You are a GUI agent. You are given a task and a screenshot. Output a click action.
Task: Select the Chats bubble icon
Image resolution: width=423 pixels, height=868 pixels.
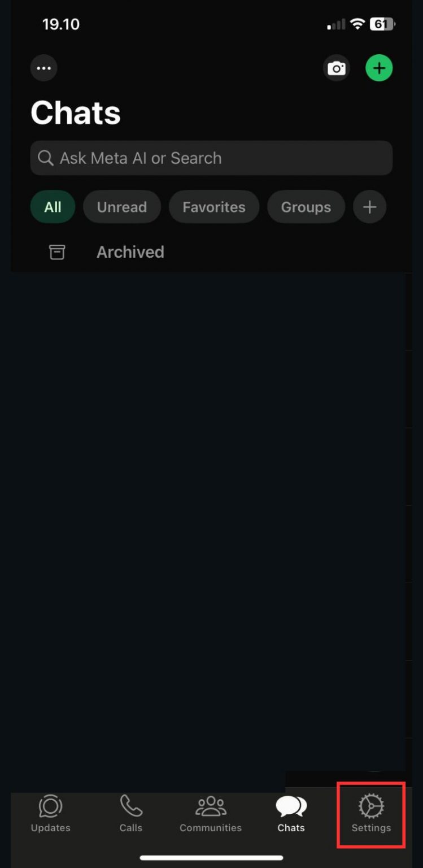tap(291, 806)
